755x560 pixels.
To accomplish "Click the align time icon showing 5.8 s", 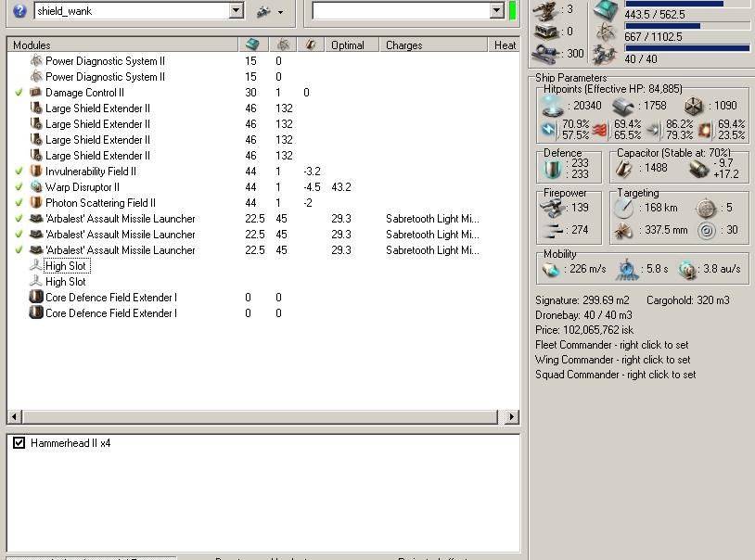I will coord(627,270).
